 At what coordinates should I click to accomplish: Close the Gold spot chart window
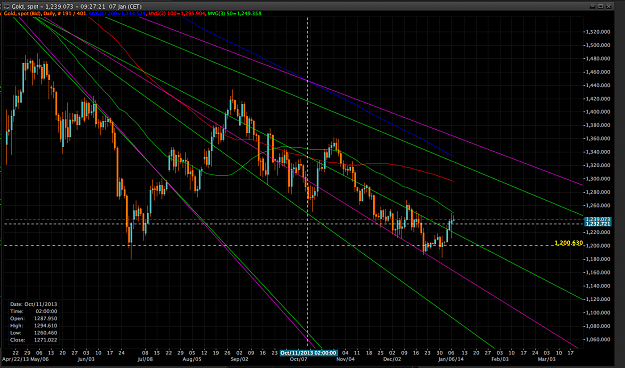tap(609, 6)
